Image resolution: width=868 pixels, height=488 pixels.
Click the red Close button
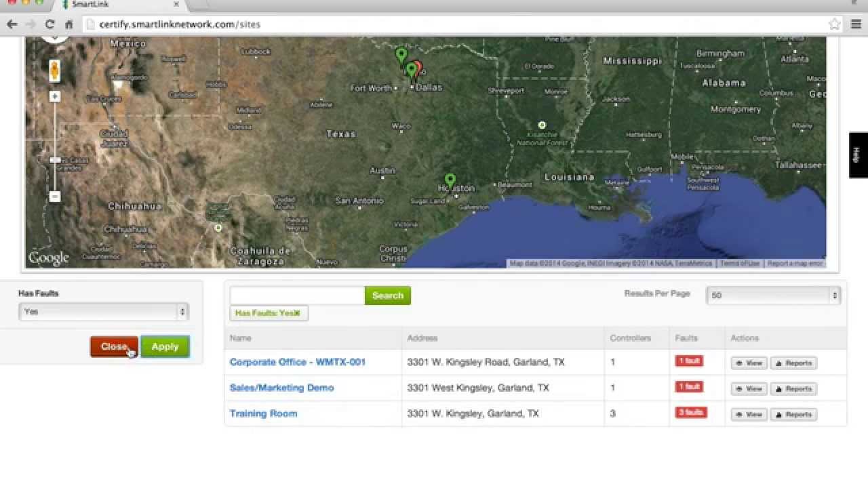pyautogui.click(x=114, y=346)
